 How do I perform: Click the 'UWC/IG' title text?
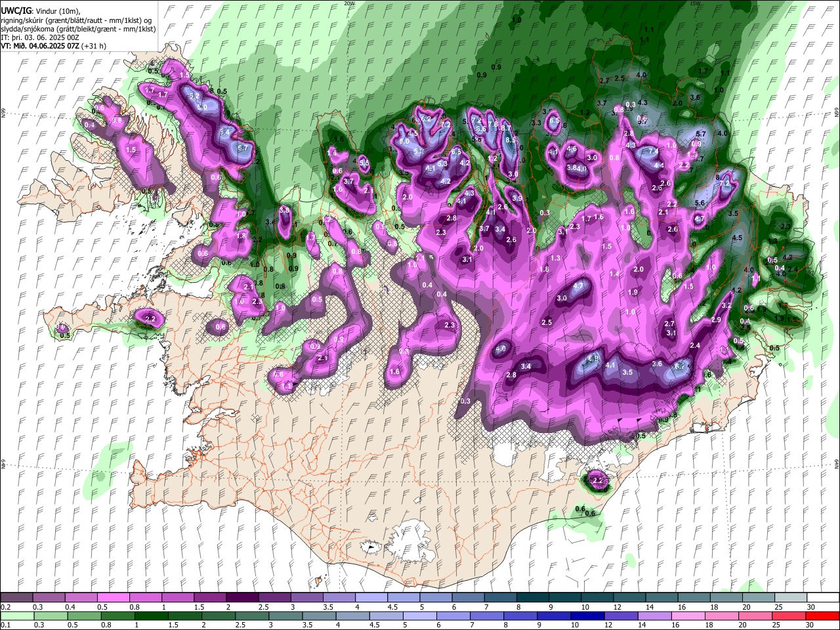point(16,11)
